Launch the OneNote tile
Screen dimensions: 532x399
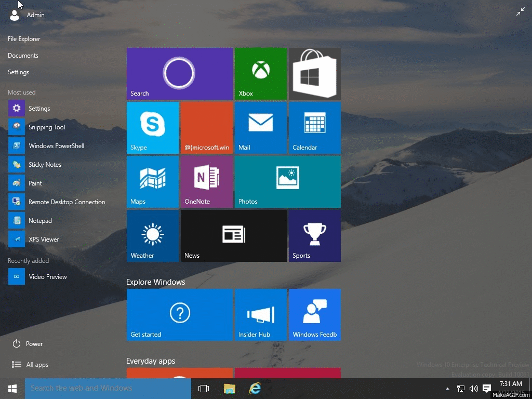click(206, 182)
